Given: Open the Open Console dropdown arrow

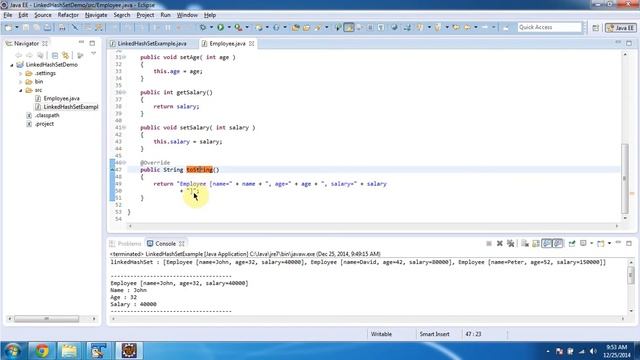Looking at the screenshot, I should [609, 244].
